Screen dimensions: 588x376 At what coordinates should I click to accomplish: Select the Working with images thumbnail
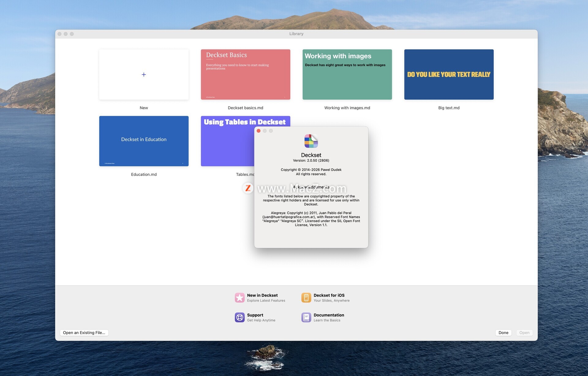tap(347, 74)
